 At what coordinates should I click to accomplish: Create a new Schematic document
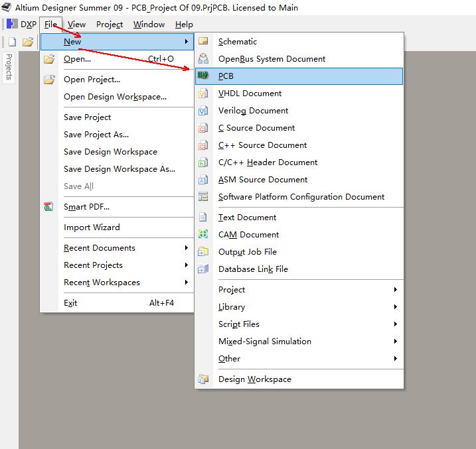click(299, 42)
